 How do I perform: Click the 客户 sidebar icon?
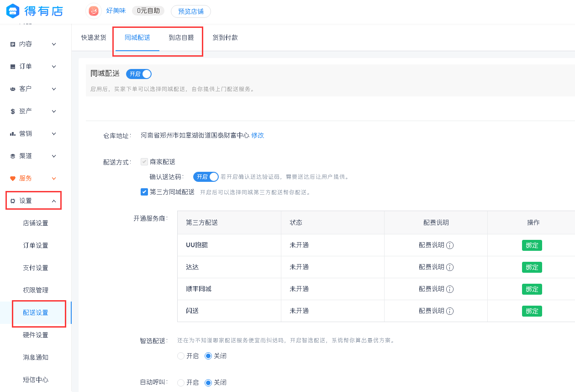point(13,89)
